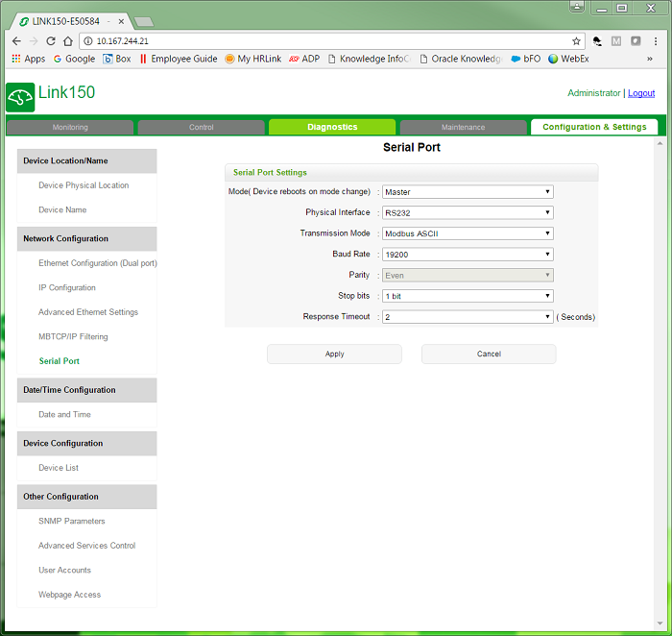Open Device Name page

coord(62,209)
